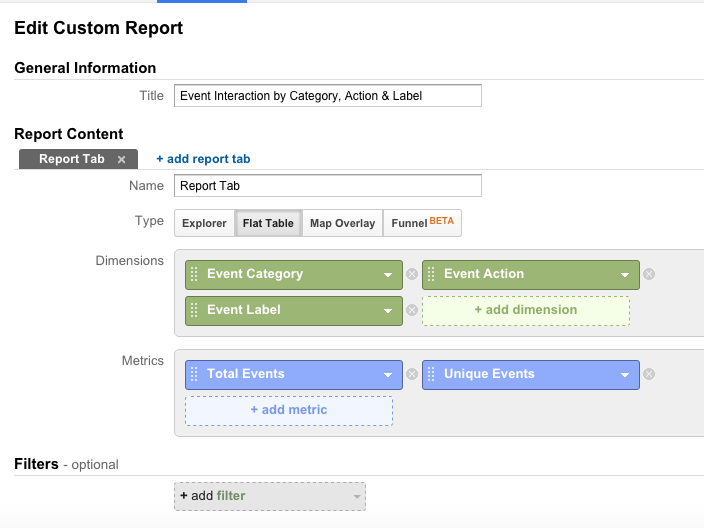Remove the Event Action dimension
This screenshot has width=704, height=528.
point(649,274)
